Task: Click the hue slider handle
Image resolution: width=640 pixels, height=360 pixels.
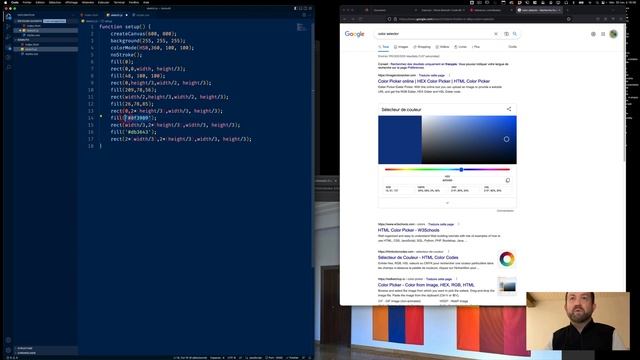Action: point(461,169)
